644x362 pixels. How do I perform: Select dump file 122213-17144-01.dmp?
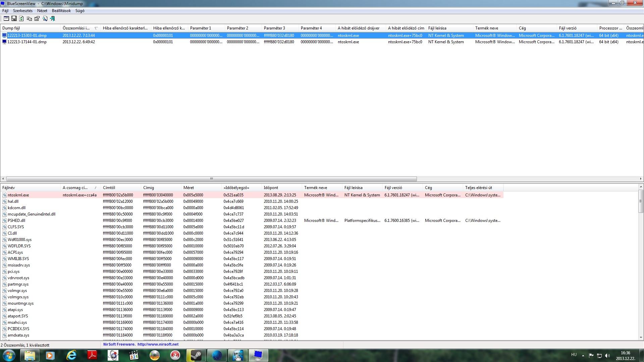coord(322,42)
